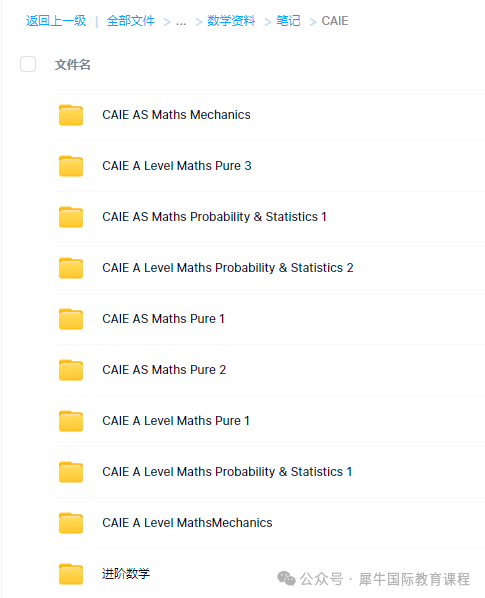Click the current CAIE breadcrumb label
Viewport: 485px width, 598px height.
[335, 21]
